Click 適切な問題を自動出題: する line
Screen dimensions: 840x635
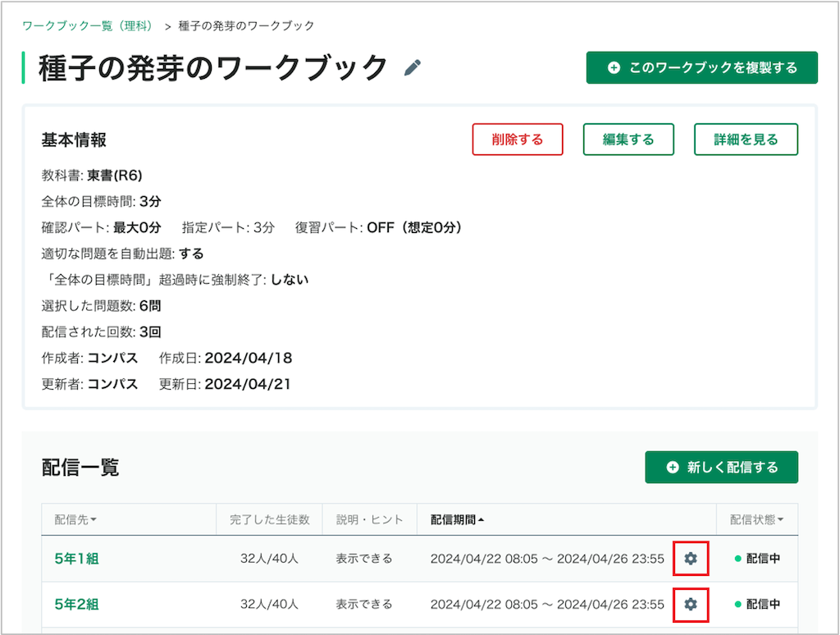point(123,254)
